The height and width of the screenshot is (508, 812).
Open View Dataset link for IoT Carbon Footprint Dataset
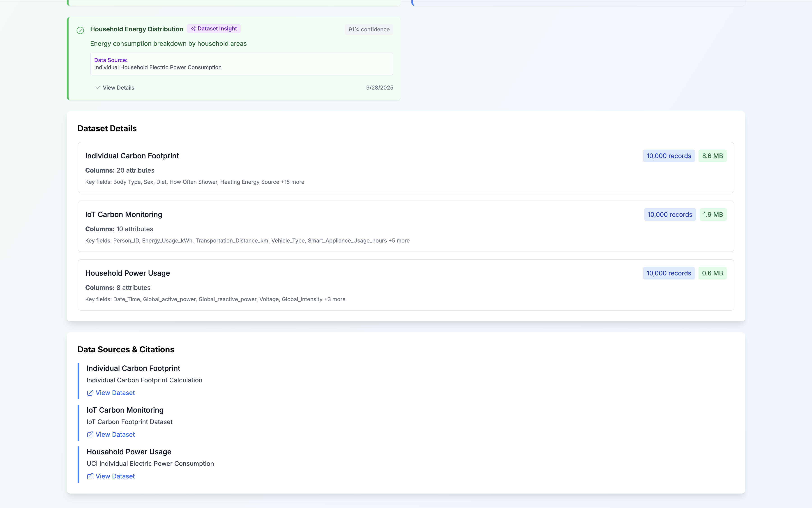[x=115, y=434]
